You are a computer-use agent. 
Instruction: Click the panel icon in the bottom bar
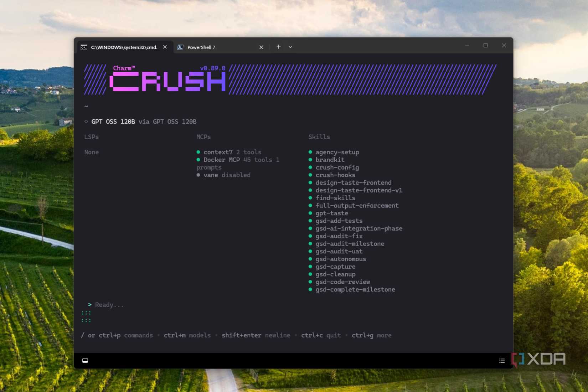(x=85, y=361)
